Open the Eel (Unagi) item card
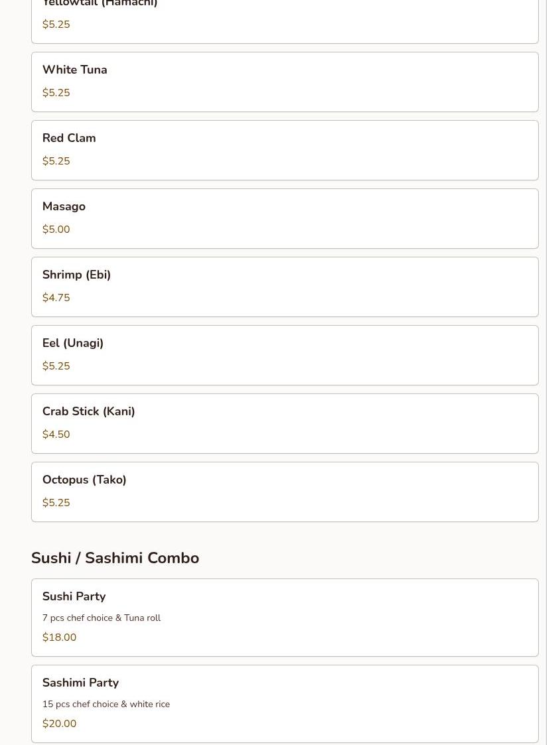 click(284, 355)
